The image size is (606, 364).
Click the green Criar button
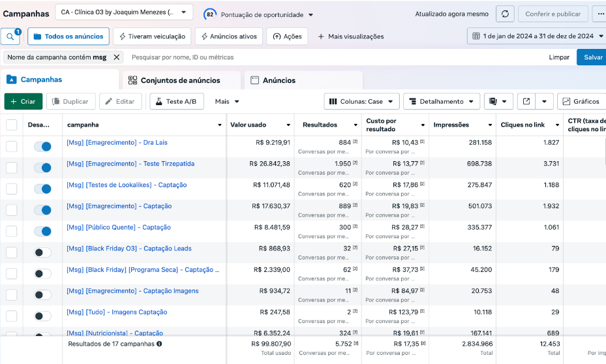pyautogui.click(x=23, y=102)
